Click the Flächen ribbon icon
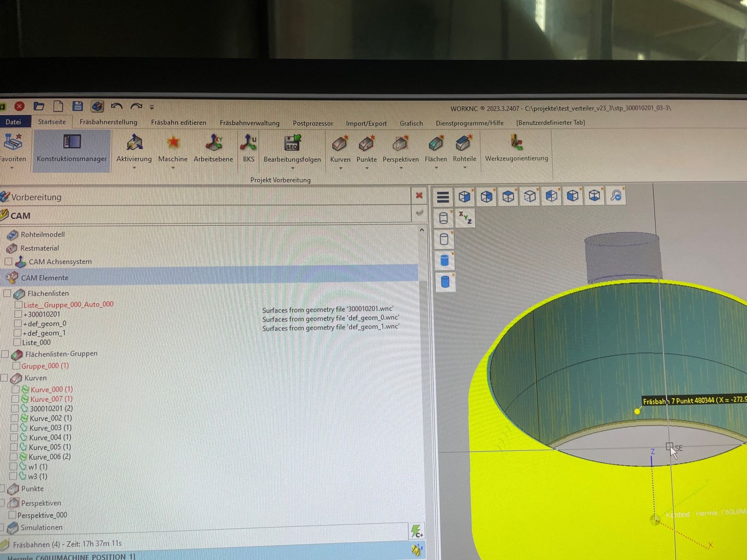Image resolution: width=747 pixels, height=560 pixels. [436, 143]
